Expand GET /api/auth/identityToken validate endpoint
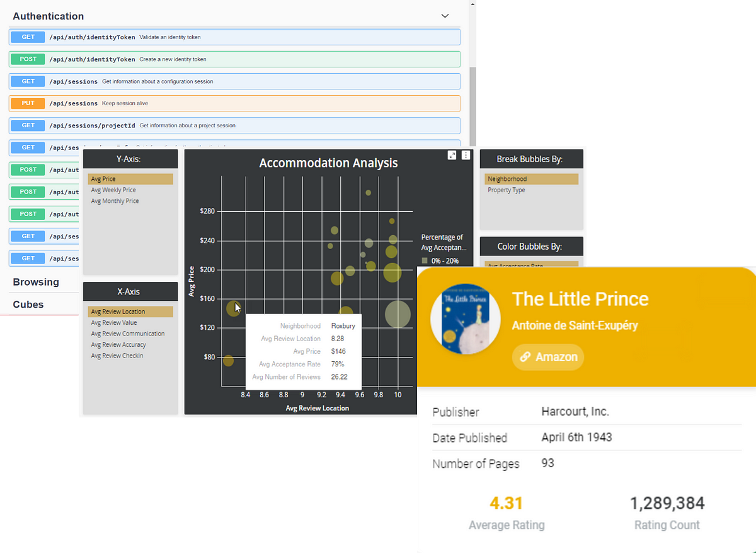 point(234,37)
